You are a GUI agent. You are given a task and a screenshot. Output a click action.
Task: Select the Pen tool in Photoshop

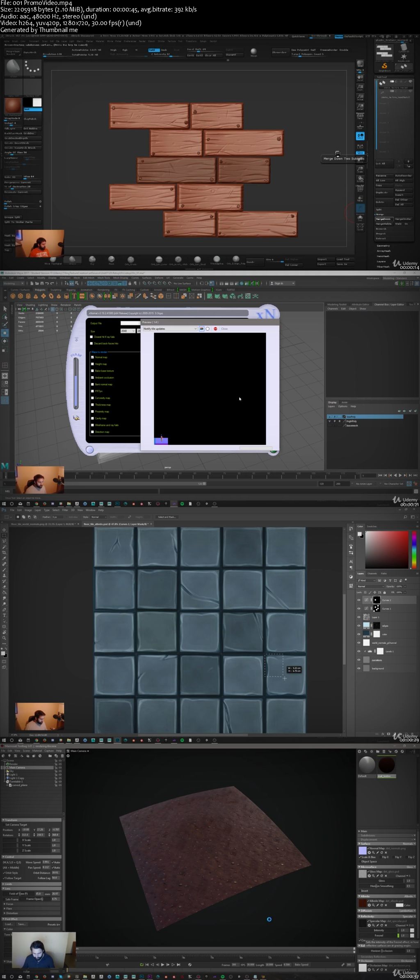[5, 610]
